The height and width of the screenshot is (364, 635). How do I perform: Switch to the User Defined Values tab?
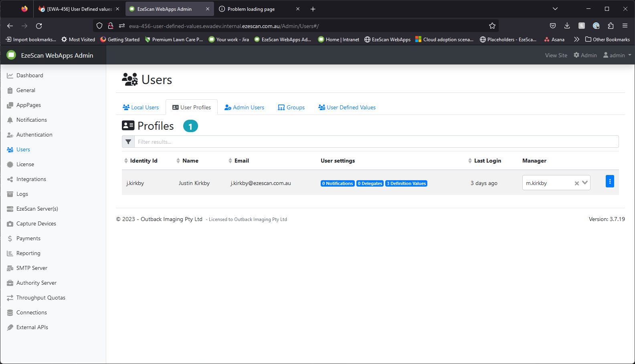[347, 107]
